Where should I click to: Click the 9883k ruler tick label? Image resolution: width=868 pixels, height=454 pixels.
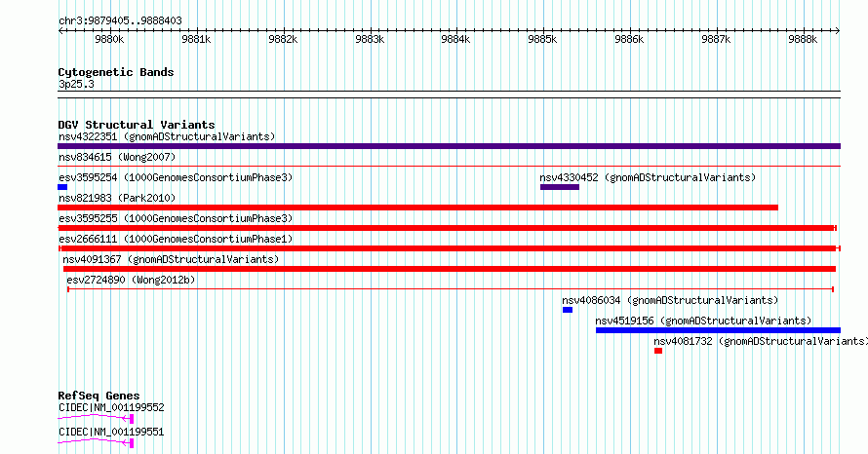(370, 39)
